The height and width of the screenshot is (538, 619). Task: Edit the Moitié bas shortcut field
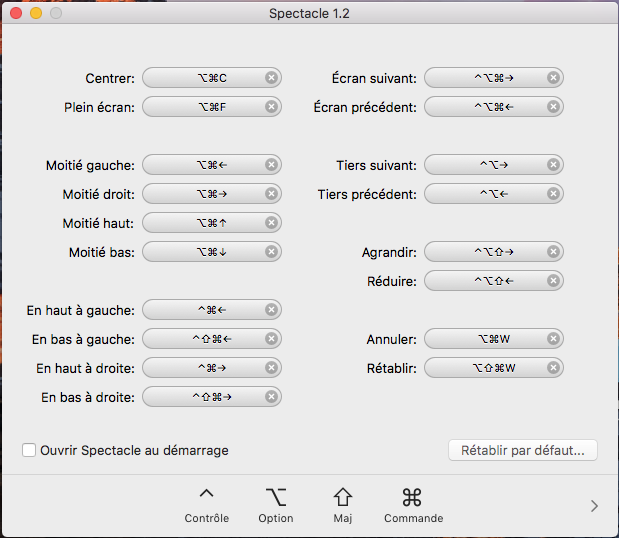click(212, 252)
